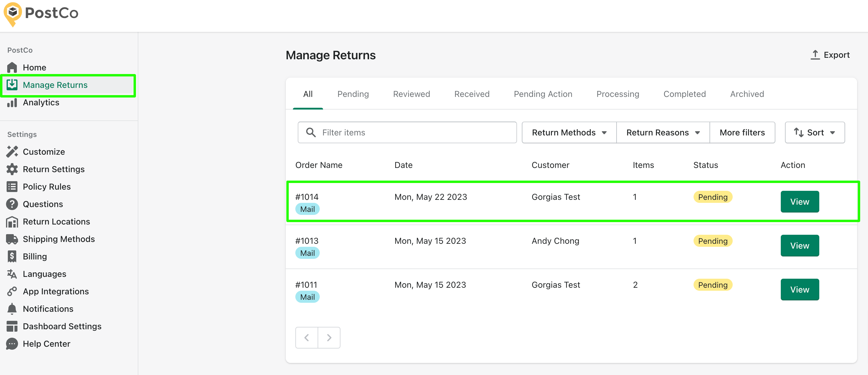Screen dimensions: 868x375
Task: Switch to the All tab
Action: tap(308, 94)
